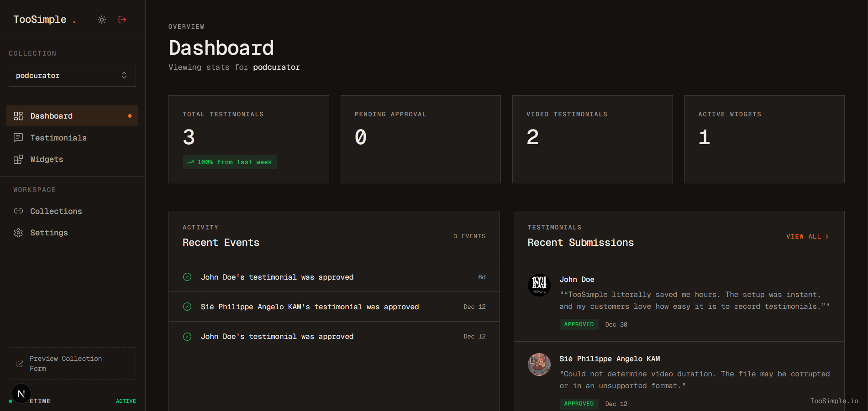Log out using the exit icon
The height and width of the screenshot is (411, 868).
(x=122, y=19)
